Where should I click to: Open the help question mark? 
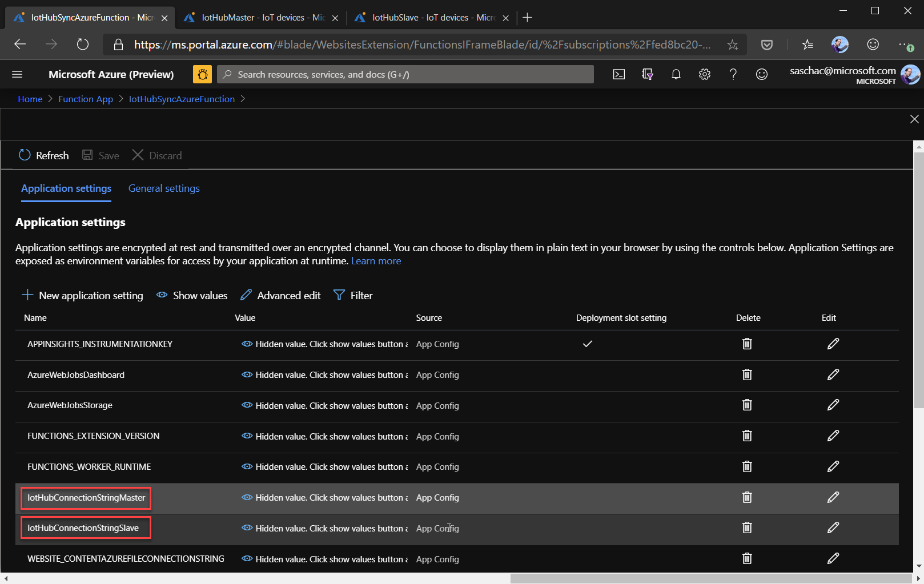point(733,74)
